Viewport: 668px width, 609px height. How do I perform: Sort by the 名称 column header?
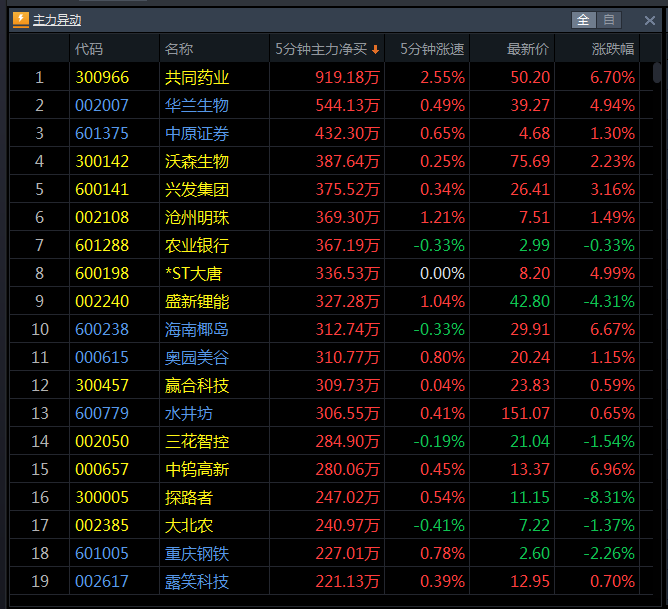coord(179,49)
